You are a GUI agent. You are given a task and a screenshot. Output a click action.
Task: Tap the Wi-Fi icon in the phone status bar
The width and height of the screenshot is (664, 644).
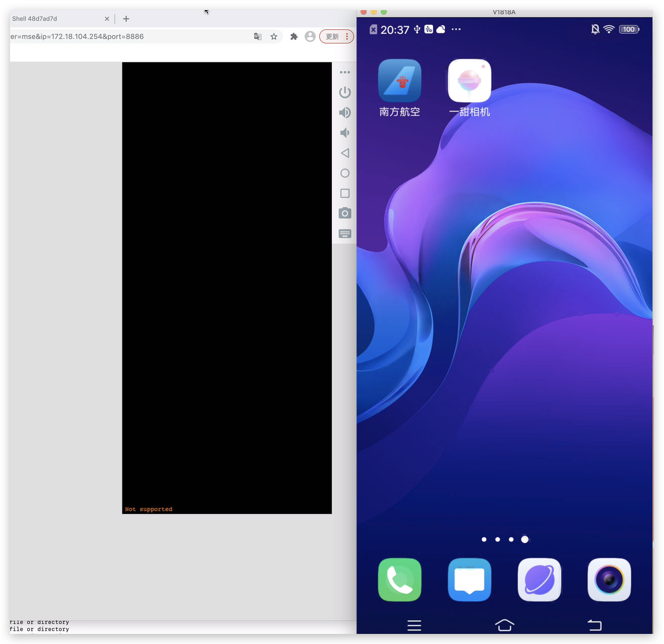(x=609, y=29)
